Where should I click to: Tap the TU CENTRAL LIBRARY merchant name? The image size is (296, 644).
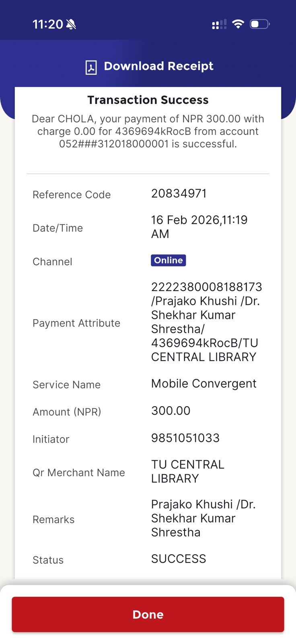click(x=187, y=471)
